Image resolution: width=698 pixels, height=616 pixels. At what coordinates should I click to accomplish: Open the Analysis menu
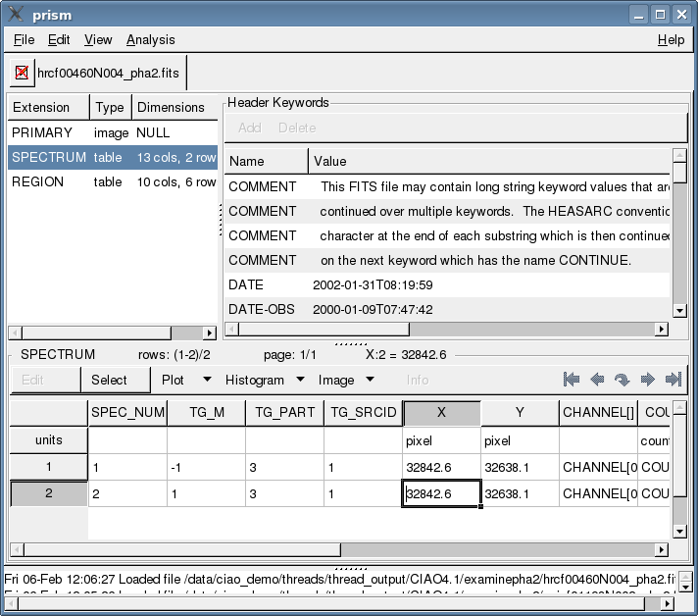[150, 39]
